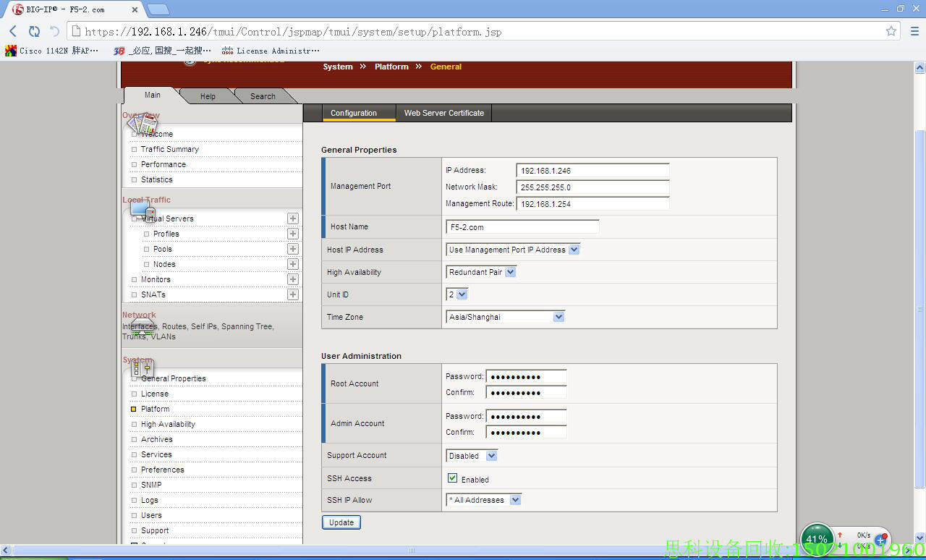Click the System section icon
This screenshot has height=560, width=926.
[x=142, y=368]
